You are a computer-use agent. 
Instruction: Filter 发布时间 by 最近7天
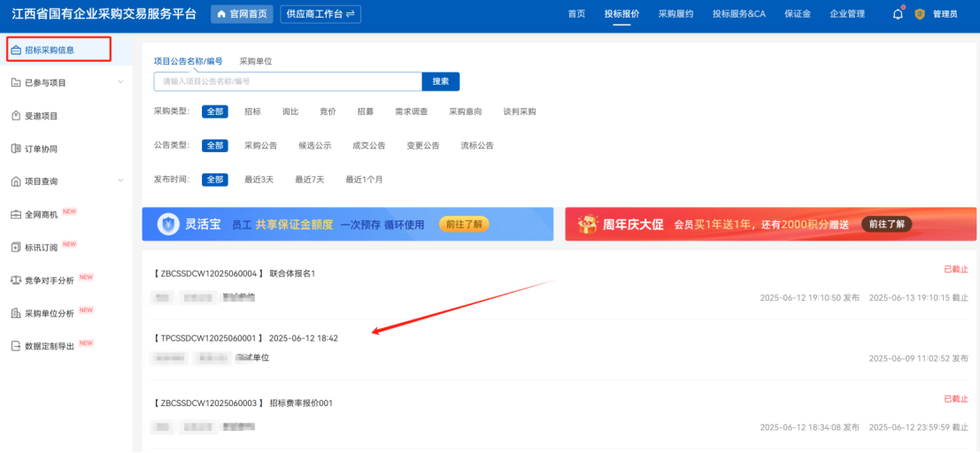click(x=309, y=180)
